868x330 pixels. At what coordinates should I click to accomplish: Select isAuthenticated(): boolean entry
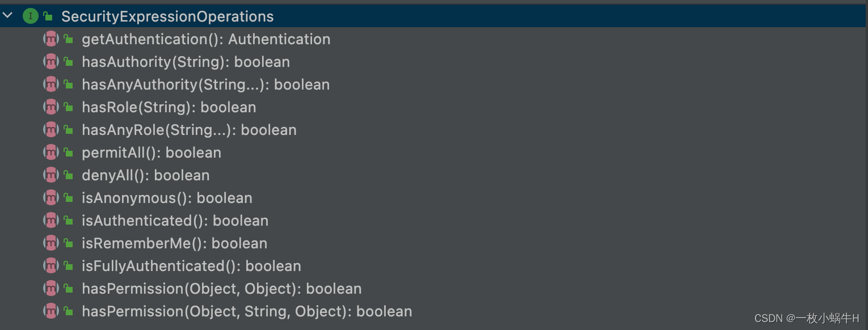(x=175, y=221)
